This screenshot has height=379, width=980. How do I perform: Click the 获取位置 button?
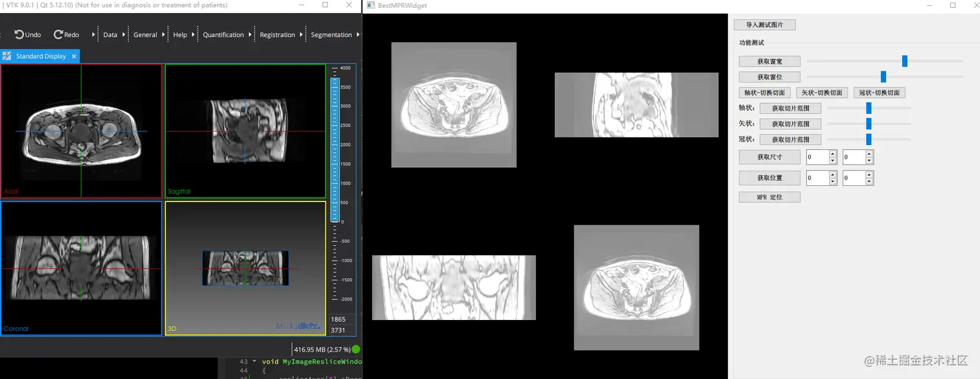[769, 178]
